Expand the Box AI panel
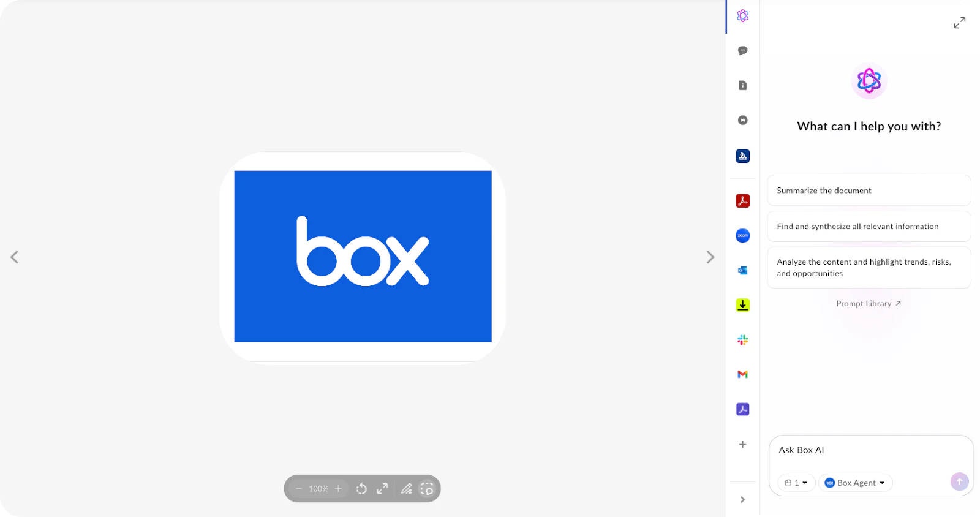 coord(959,23)
